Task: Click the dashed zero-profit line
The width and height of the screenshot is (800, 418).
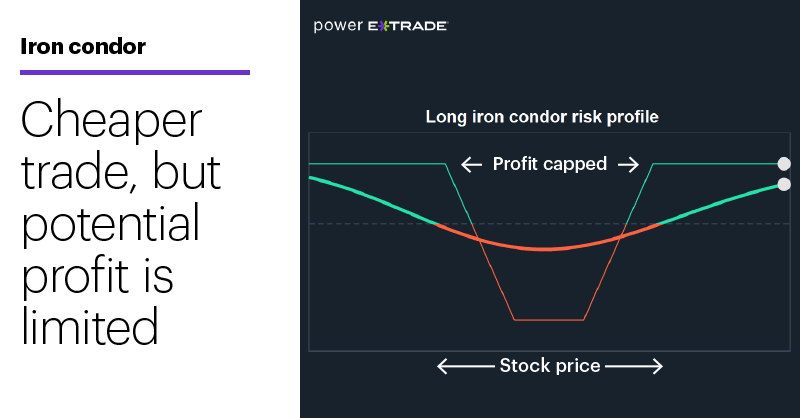Action: [x=549, y=224]
